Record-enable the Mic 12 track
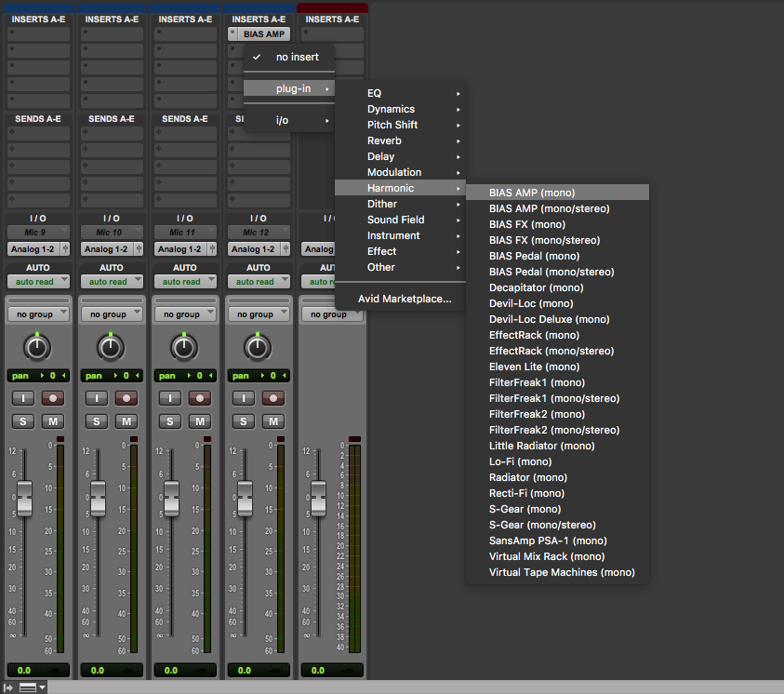The height and width of the screenshot is (694, 784). coord(273,398)
